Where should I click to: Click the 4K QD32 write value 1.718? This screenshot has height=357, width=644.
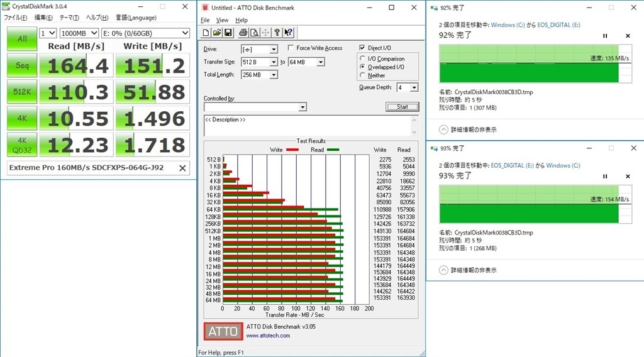pyautogui.click(x=153, y=145)
